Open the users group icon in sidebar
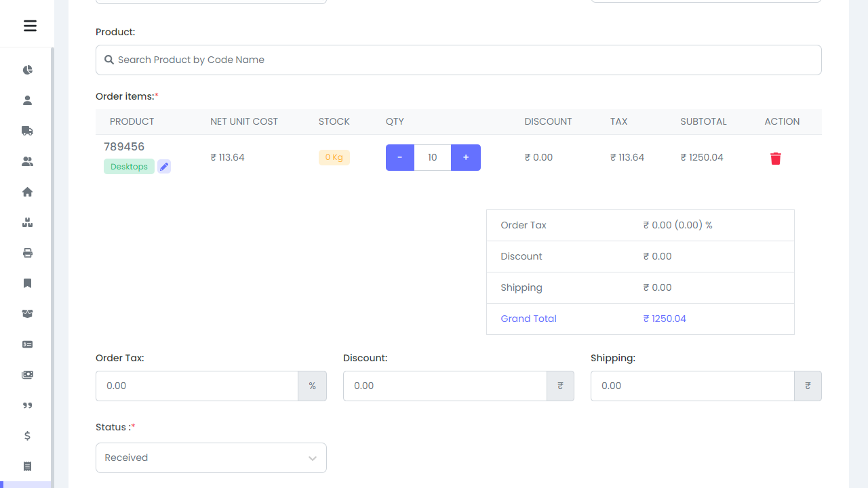This screenshot has height=488, width=868. pyautogui.click(x=27, y=161)
